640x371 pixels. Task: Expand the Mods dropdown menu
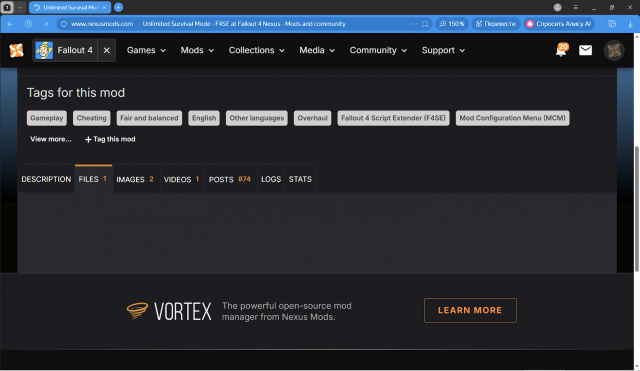pyautogui.click(x=197, y=50)
